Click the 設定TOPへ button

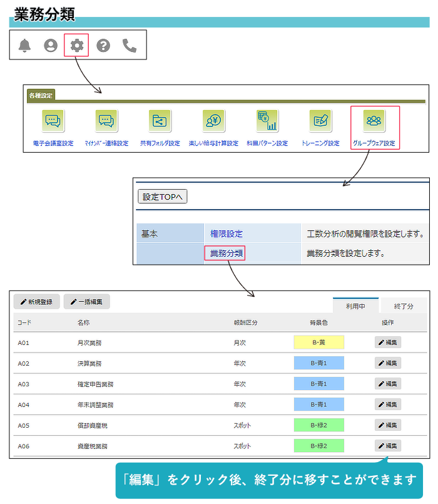(163, 197)
